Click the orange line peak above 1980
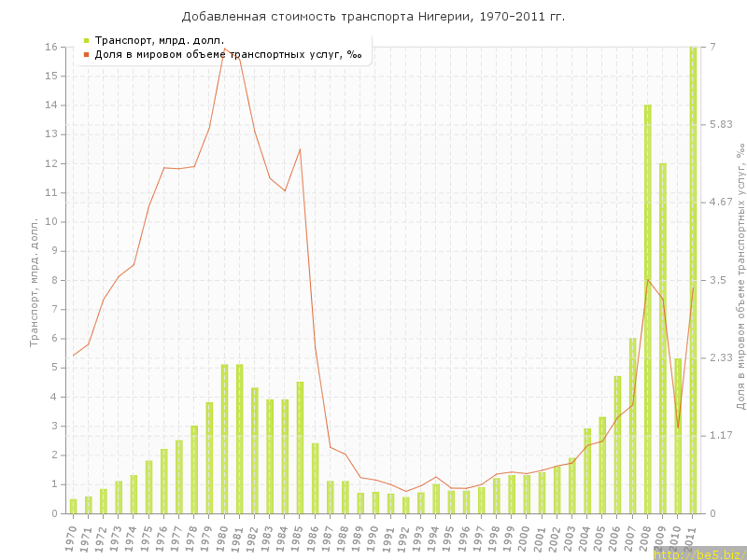The height and width of the screenshot is (560, 747). click(x=224, y=49)
